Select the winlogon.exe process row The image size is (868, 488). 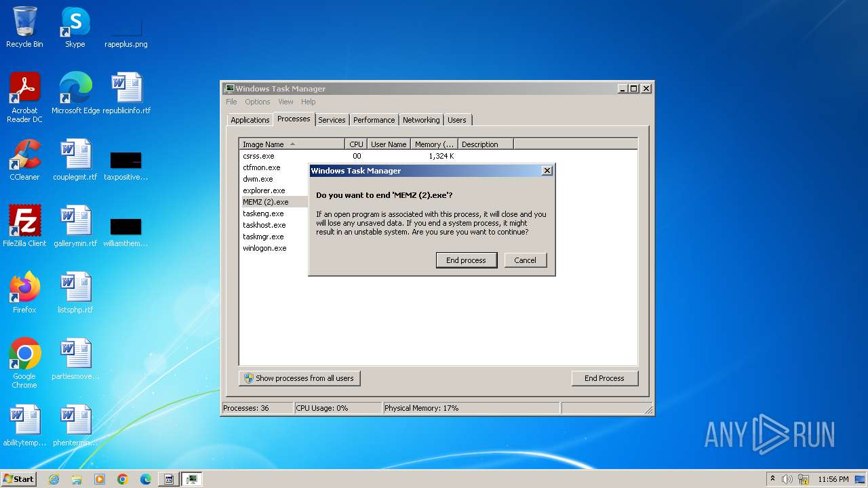[x=274, y=248]
